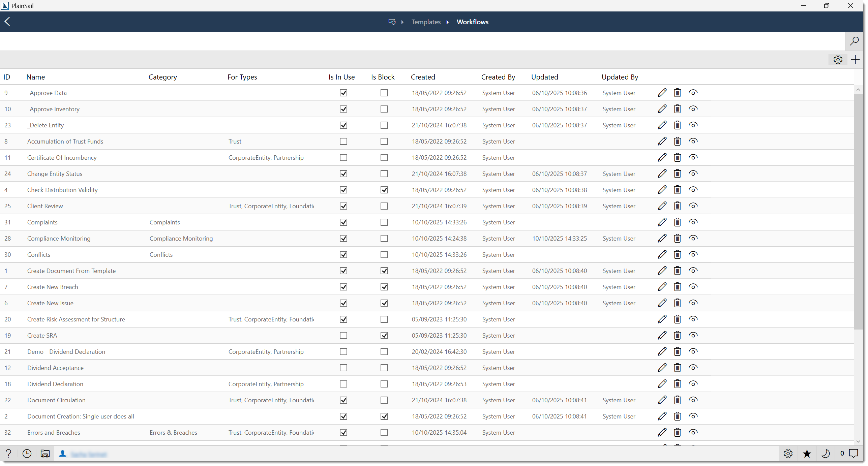View details of the Complaints workflow
This screenshot has height=466, width=868.
(x=693, y=222)
